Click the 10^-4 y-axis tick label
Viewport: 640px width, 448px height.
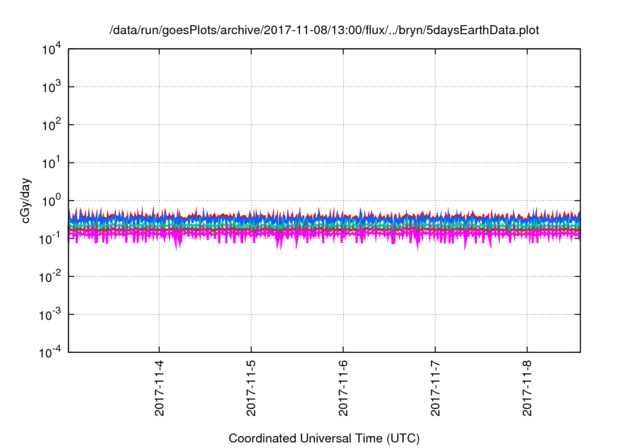click(50, 352)
